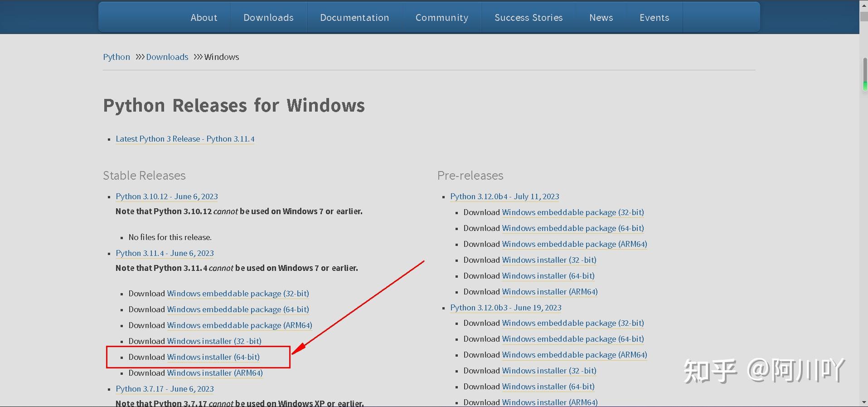Download 3.12.0b3 Windows installer (ARM64)

pos(550,402)
